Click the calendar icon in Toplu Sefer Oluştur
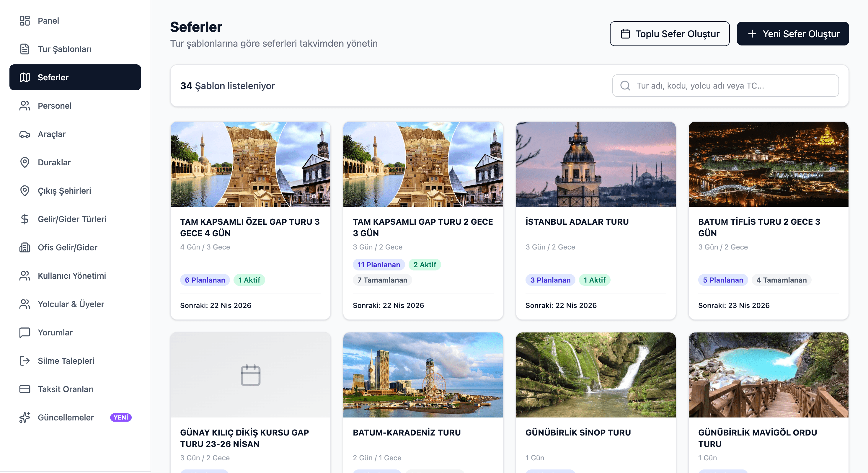This screenshot has height=473, width=868. 625,34
